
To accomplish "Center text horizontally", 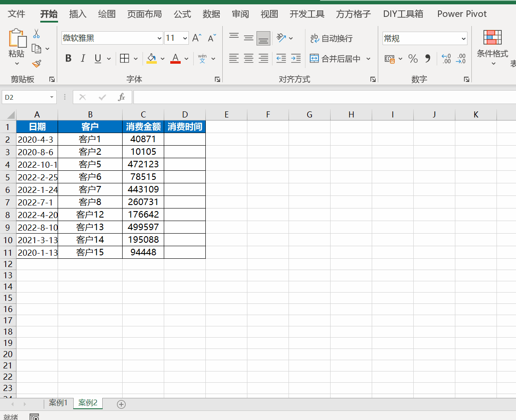I will pyautogui.click(x=249, y=59).
